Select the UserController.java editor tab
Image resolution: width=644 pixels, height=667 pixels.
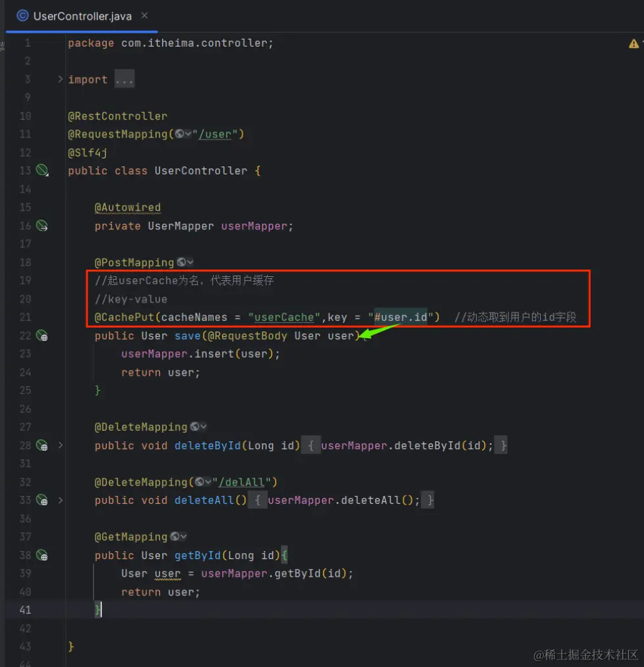tap(82, 16)
